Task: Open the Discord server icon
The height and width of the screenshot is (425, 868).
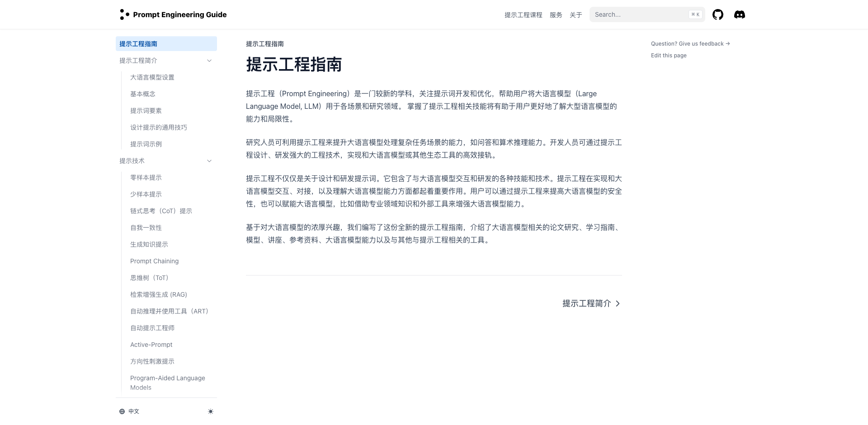Action: pyautogui.click(x=740, y=14)
